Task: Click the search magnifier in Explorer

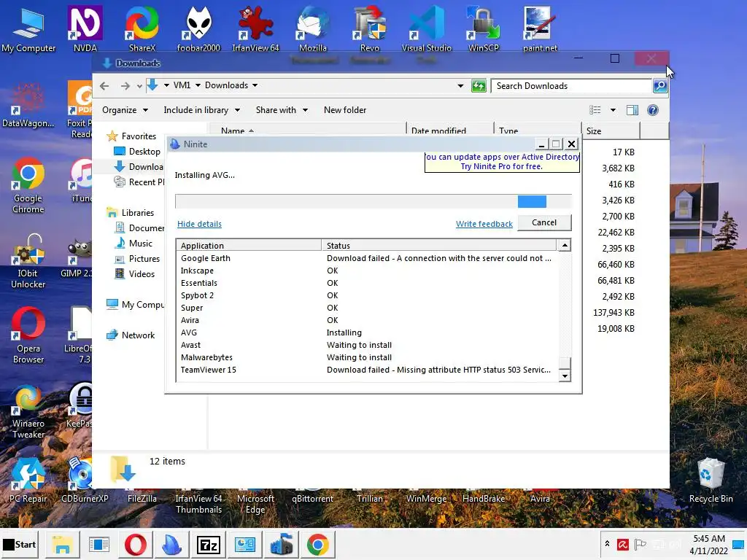Action: 659,86
